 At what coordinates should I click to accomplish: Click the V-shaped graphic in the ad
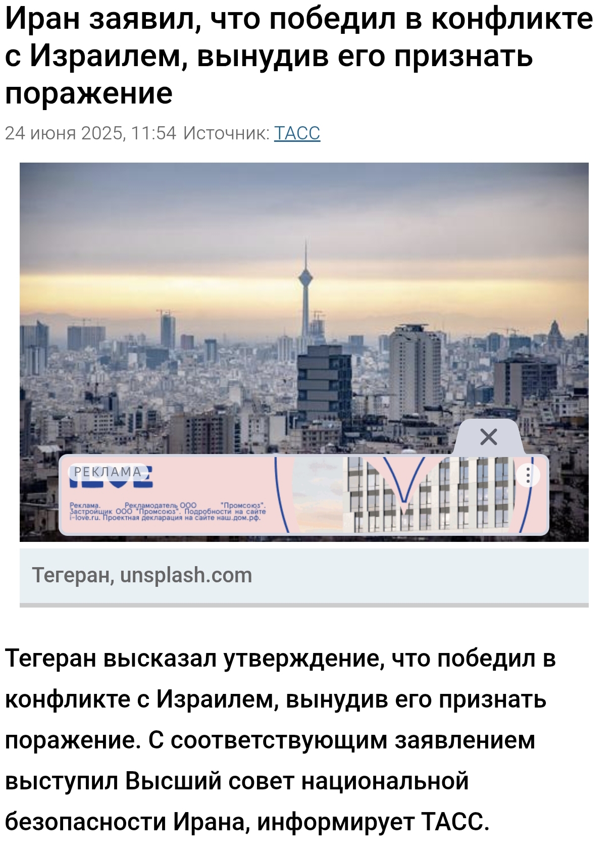pos(403,482)
